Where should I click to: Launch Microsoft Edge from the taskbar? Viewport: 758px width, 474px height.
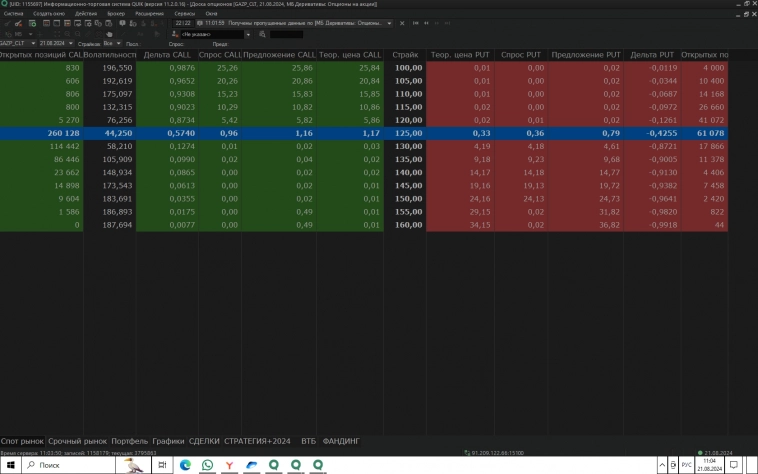coord(185,465)
